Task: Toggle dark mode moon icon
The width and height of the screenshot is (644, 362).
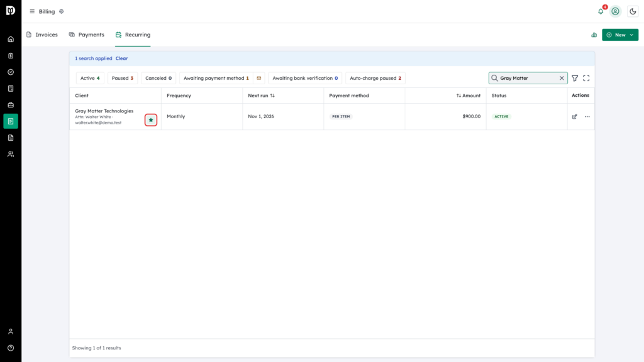Action: tap(633, 11)
